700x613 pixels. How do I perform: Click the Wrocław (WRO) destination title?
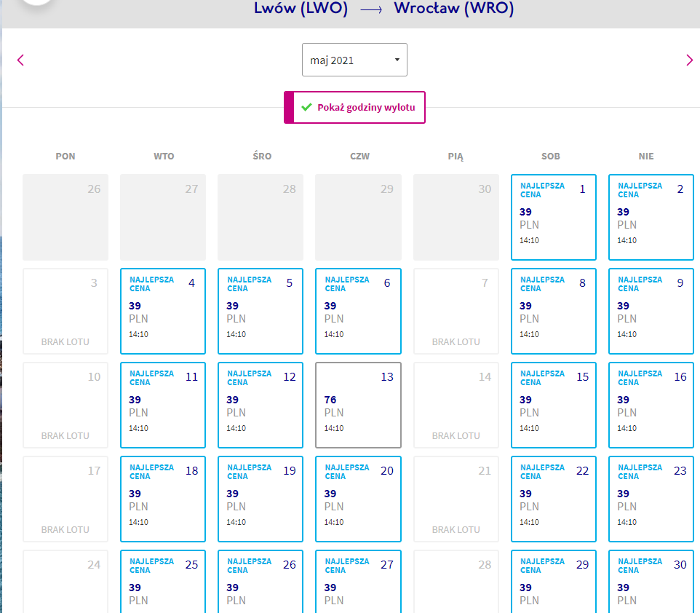[454, 9]
